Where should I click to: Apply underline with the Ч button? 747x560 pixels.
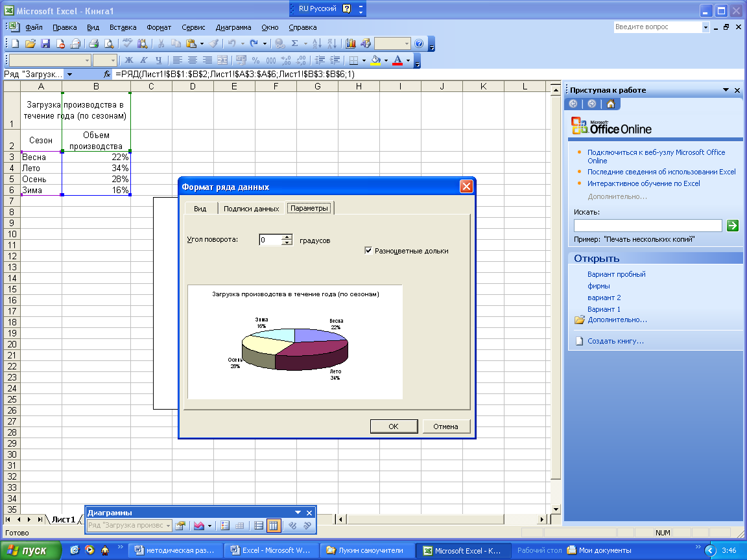coord(159,60)
